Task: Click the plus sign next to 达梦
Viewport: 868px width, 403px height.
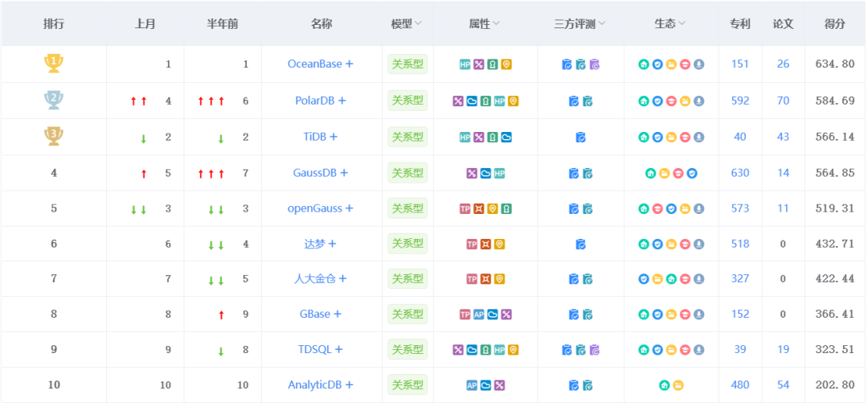Action: [332, 244]
